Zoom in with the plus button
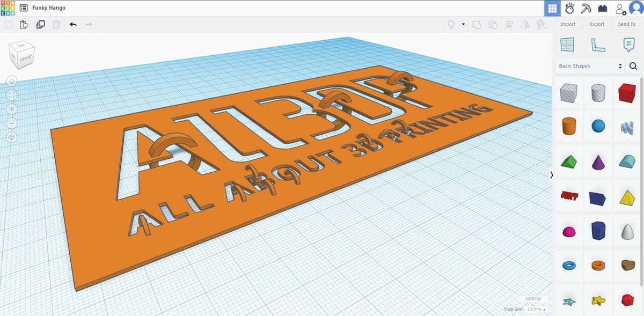The width and height of the screenshot is (644, 316). pos(12,109)
